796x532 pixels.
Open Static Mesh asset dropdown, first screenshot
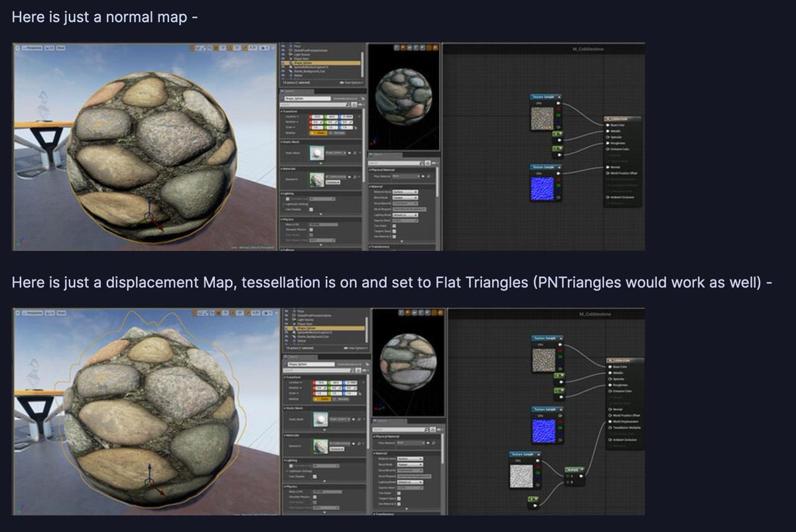pyautogui.click(x=336, y=153)
